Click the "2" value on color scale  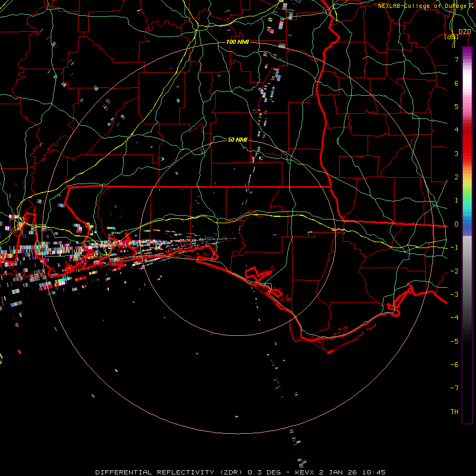click(456, 177)
